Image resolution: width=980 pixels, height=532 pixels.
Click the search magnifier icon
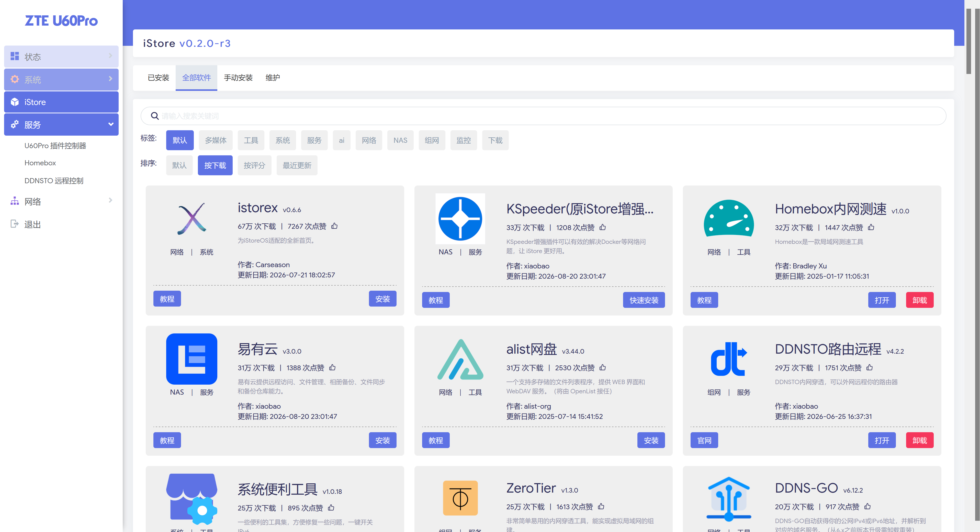[154, 116]
